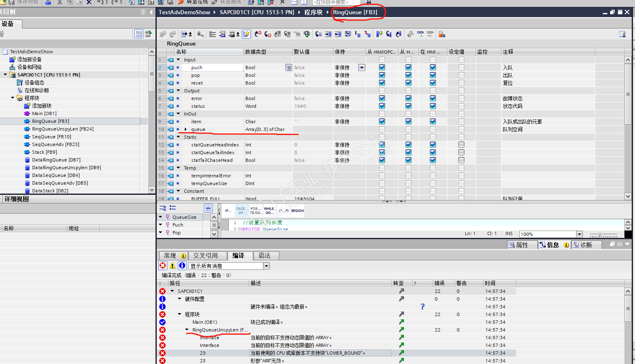Filter messages by errors icon
635x364 pixels.
coord(163,266)
